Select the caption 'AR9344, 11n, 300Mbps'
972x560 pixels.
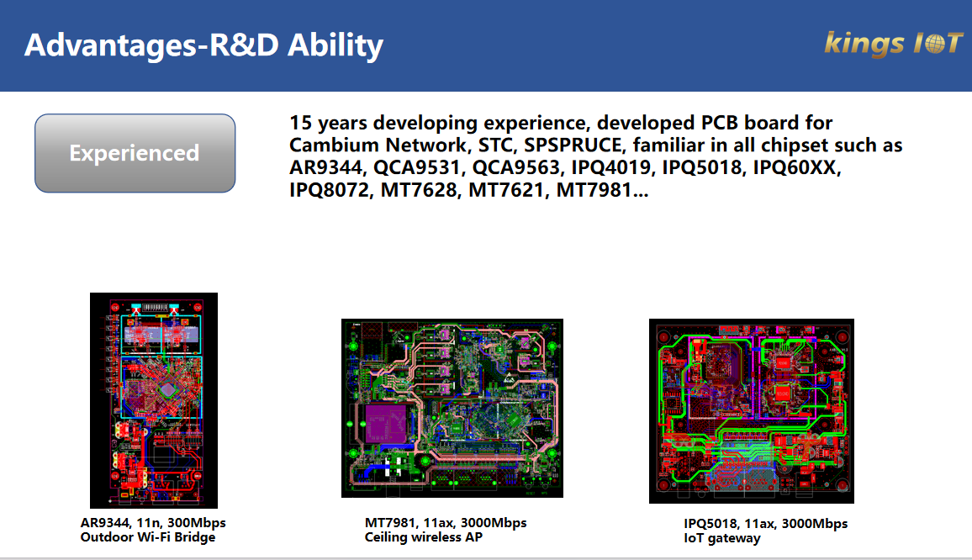tap(153, 523)
